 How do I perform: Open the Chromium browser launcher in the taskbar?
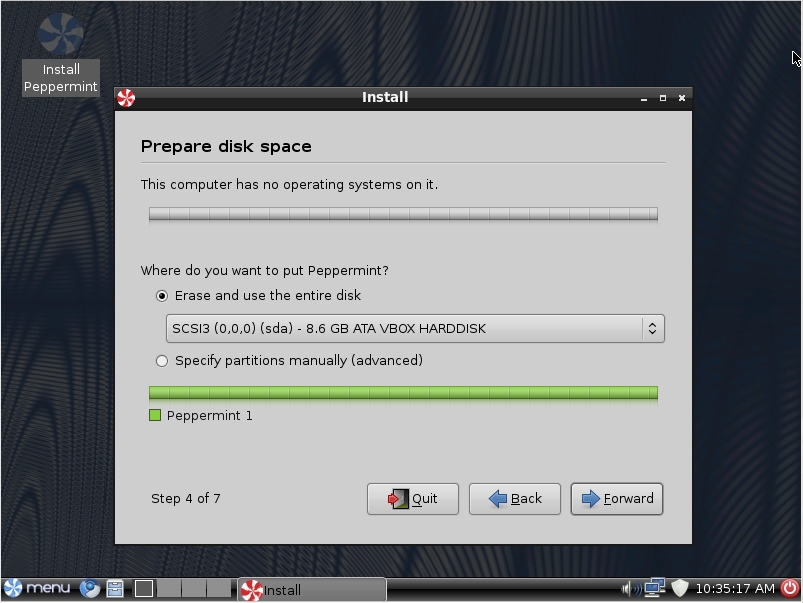point(90,588)
